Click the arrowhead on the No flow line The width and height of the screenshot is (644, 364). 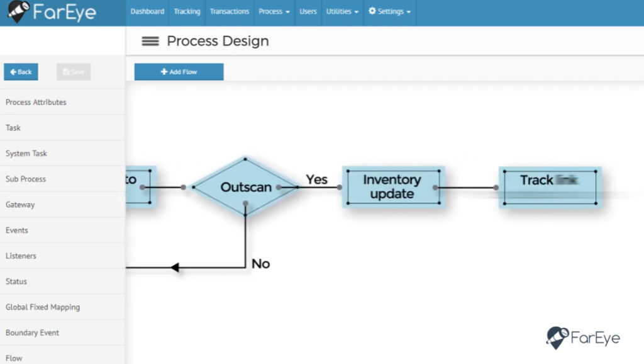click(175, 268)
